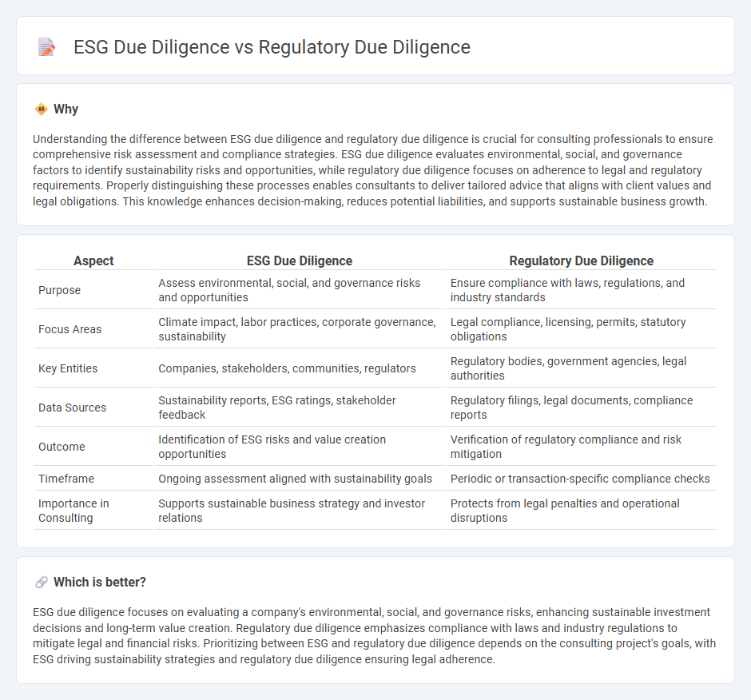Click the cell 'Verification of regulatory compliance and risk mitigation'
The width and height of the screenshot is (751, 700).
(581, 447)
